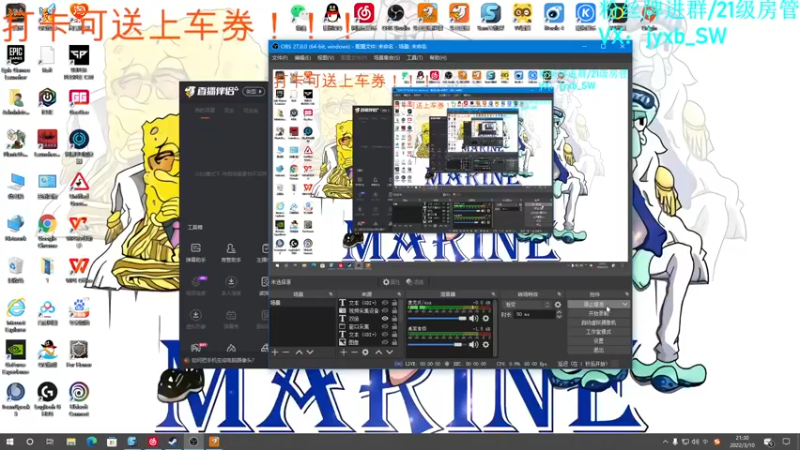Show hidden tray icons chevron in taskbar
Viewport: 800px width, 450px height.
coord(665,442)
